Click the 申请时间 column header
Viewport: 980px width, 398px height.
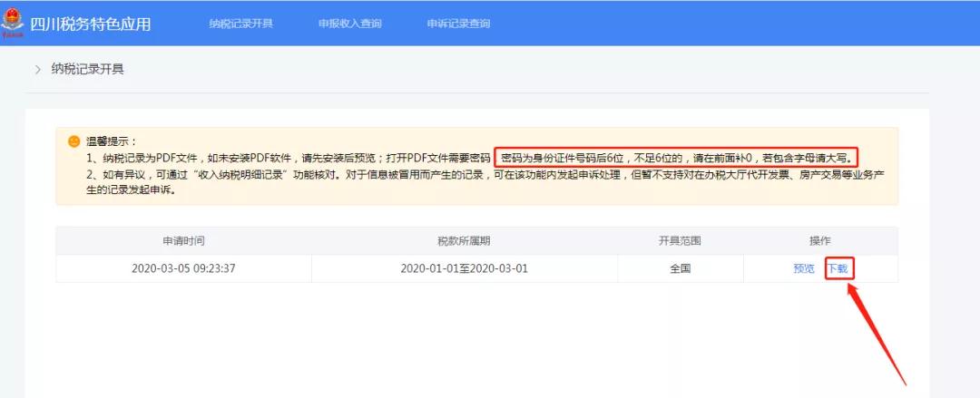tap(183, 240)
